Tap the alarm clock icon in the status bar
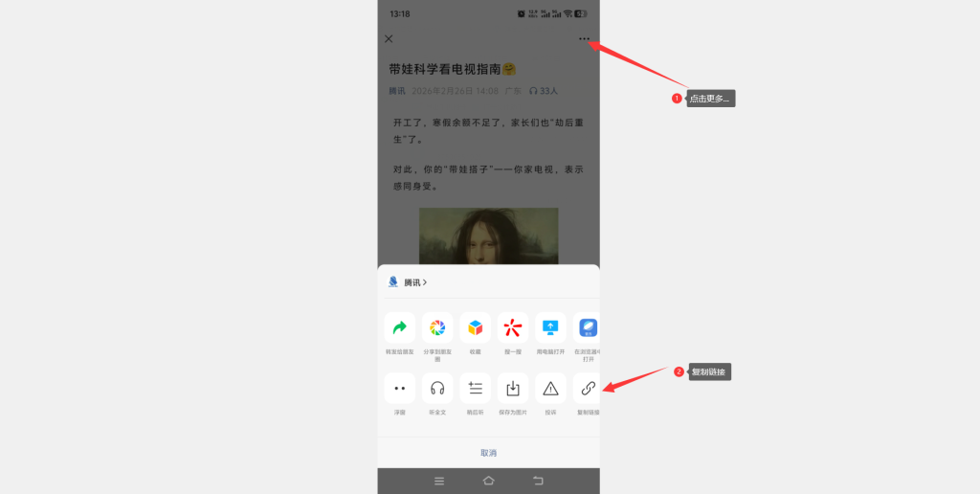 point(522,13)
